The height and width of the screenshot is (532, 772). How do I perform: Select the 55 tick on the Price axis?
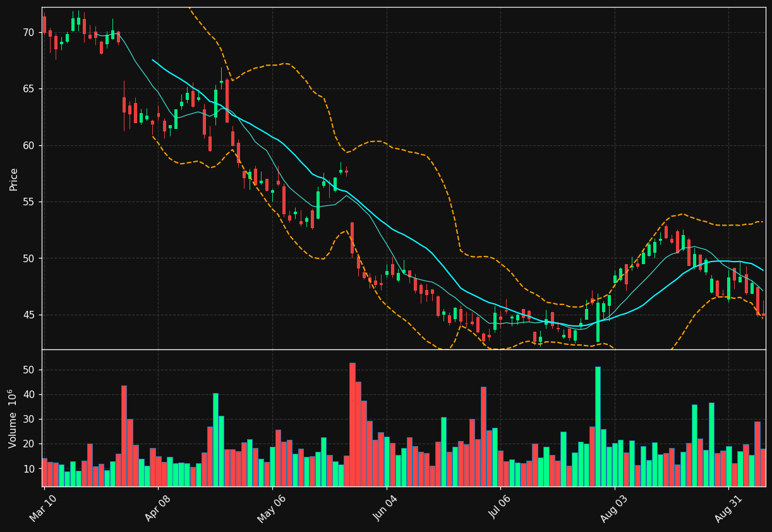(x=30, y=202)
